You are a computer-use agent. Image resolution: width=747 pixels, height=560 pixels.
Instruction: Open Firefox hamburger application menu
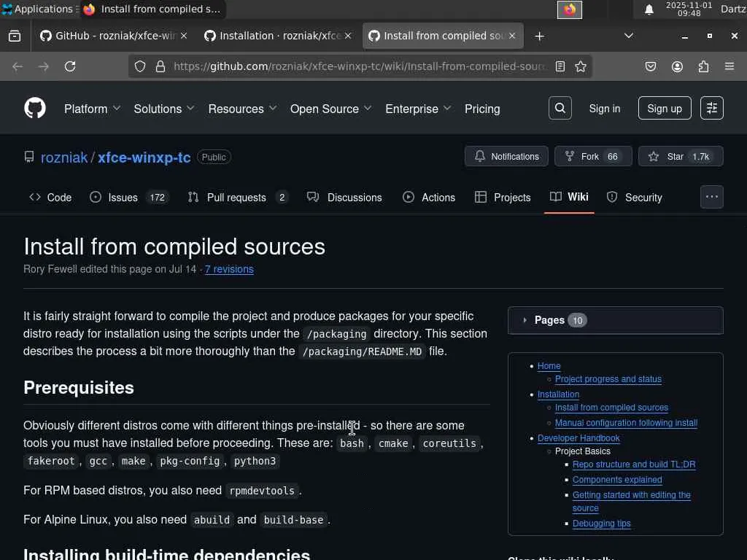point(729,66)
